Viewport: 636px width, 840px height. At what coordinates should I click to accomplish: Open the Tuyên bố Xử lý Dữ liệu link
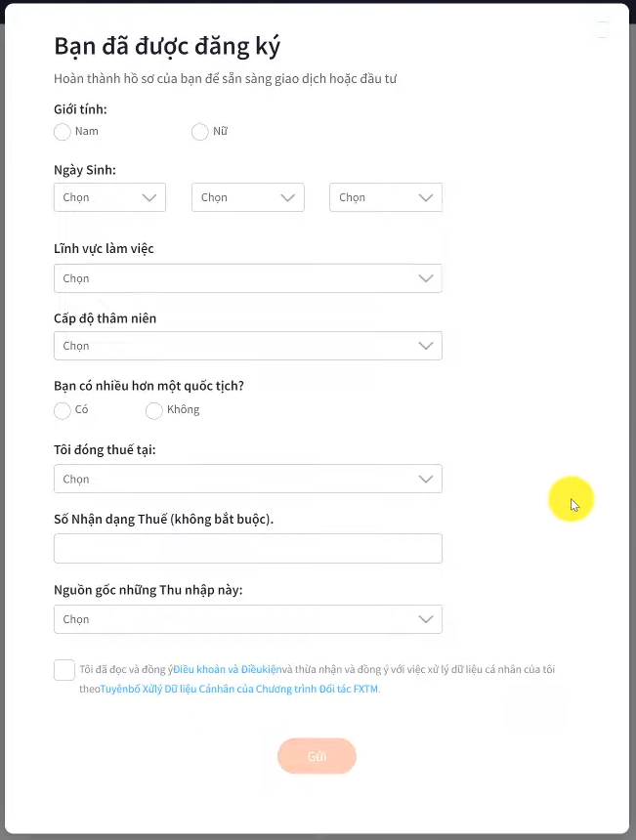point(239,689)
